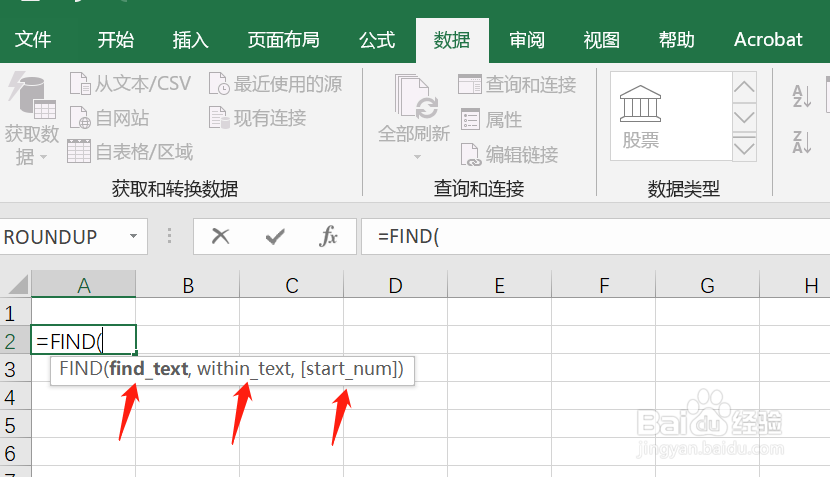Screen dimensions: 830x477
Task: Select column C header
Action: (292, 285)
